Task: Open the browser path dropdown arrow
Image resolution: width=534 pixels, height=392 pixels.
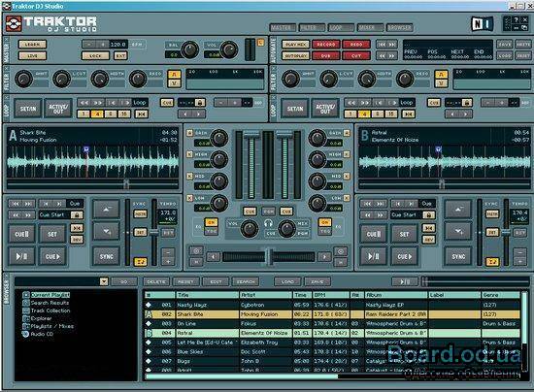Action: (104, 281)
